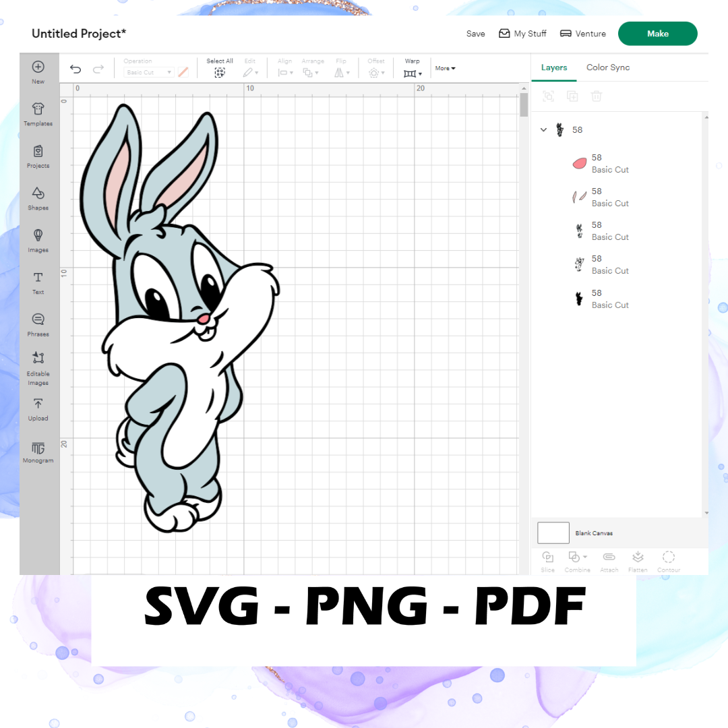Switch to the Color Sync tab
The height and width of the screenshot is (728, 728).
tap(608, 67)
